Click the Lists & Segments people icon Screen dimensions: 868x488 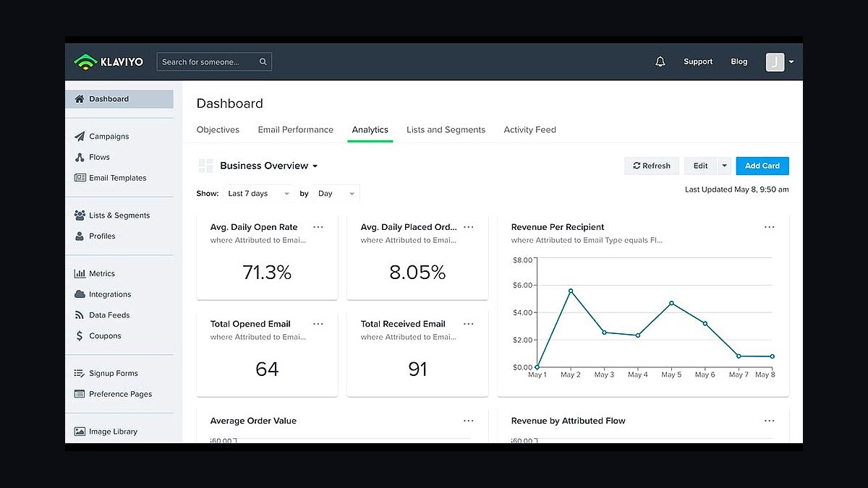coord(80,215)
